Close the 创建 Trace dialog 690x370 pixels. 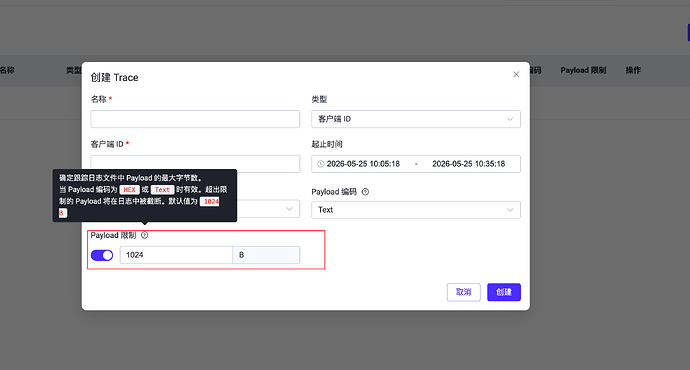point(516,74)
